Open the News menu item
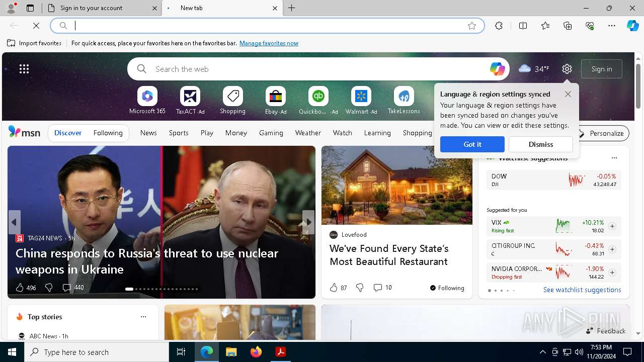The width and height of the screenshot is (644, 362). point(148,133)
